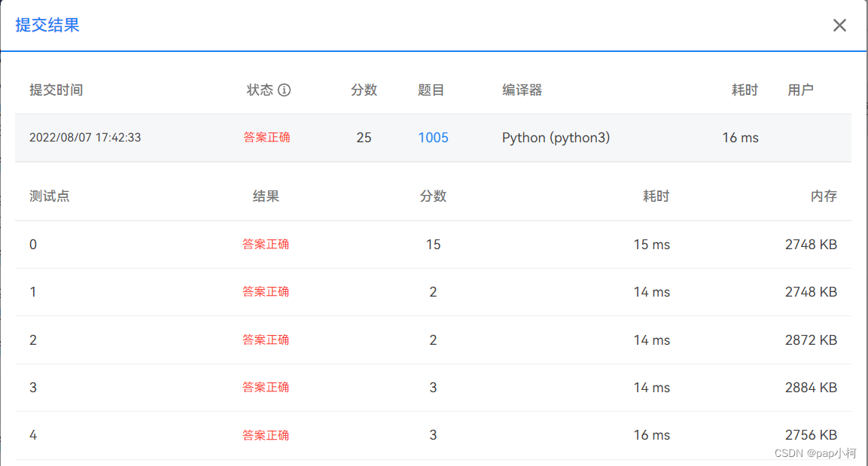Click the 分数 column header
The width and height of the screenshot is (868, 466).
pyautogui.click(x=364, y=90)
